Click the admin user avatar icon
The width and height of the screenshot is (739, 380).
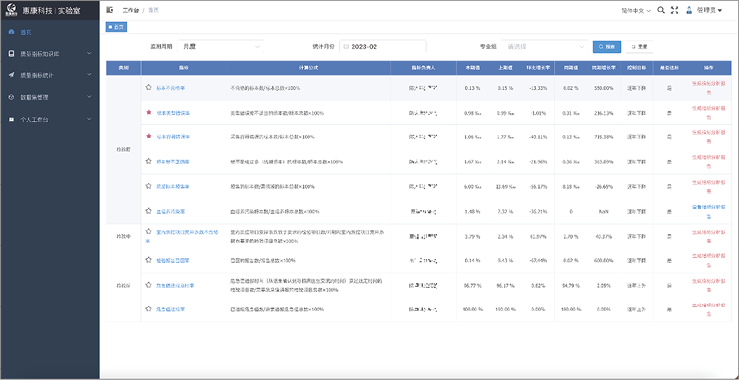(x=689, y=10)
